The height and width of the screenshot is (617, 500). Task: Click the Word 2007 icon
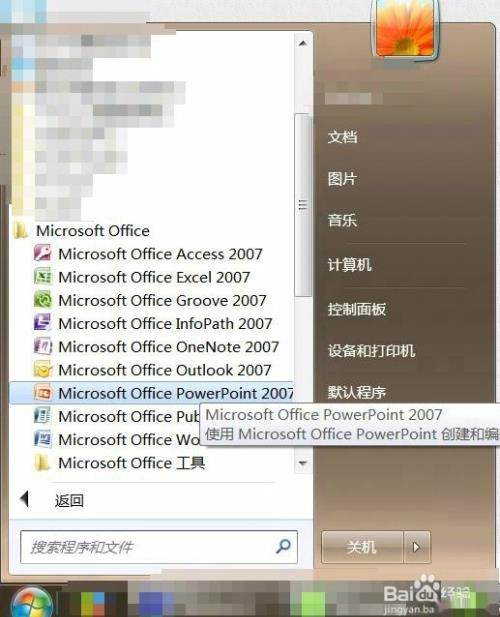[x=42, y=439]
